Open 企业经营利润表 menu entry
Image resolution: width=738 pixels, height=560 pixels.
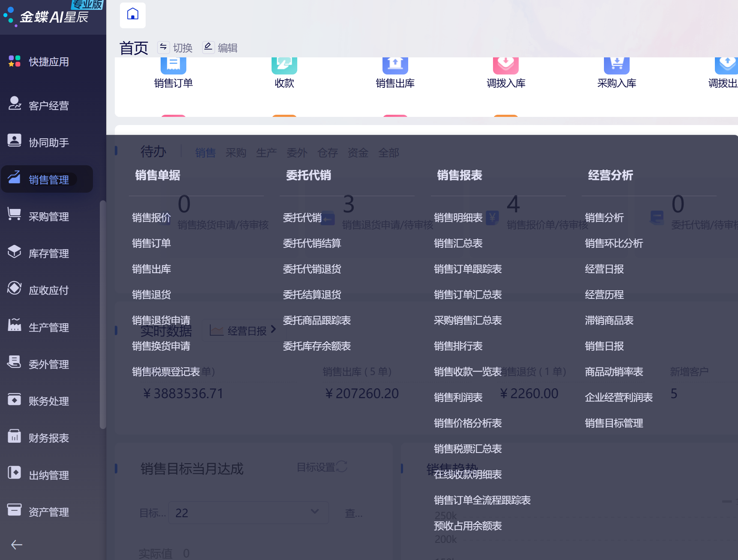[x=619, y=398]
